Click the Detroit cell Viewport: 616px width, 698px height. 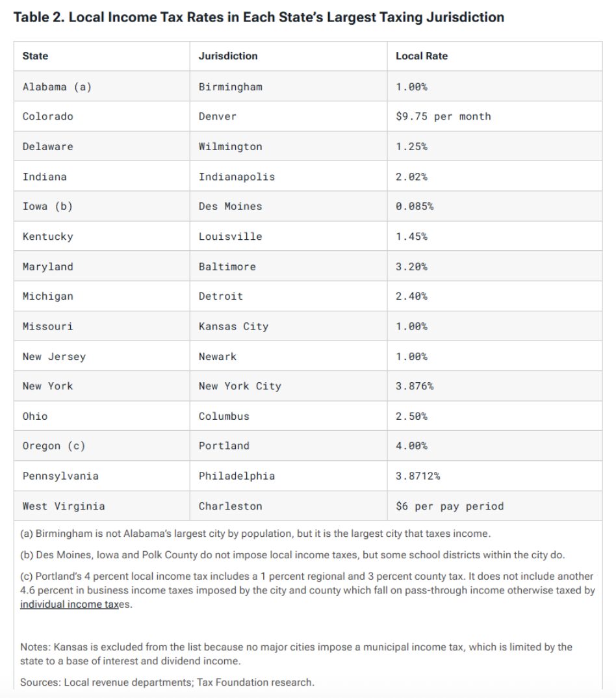[x=289, y=296]
